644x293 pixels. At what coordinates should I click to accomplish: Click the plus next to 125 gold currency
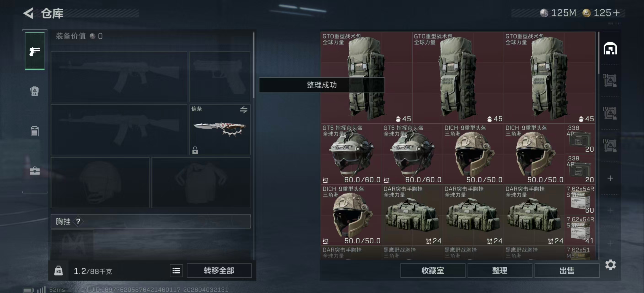pos(617,13)
